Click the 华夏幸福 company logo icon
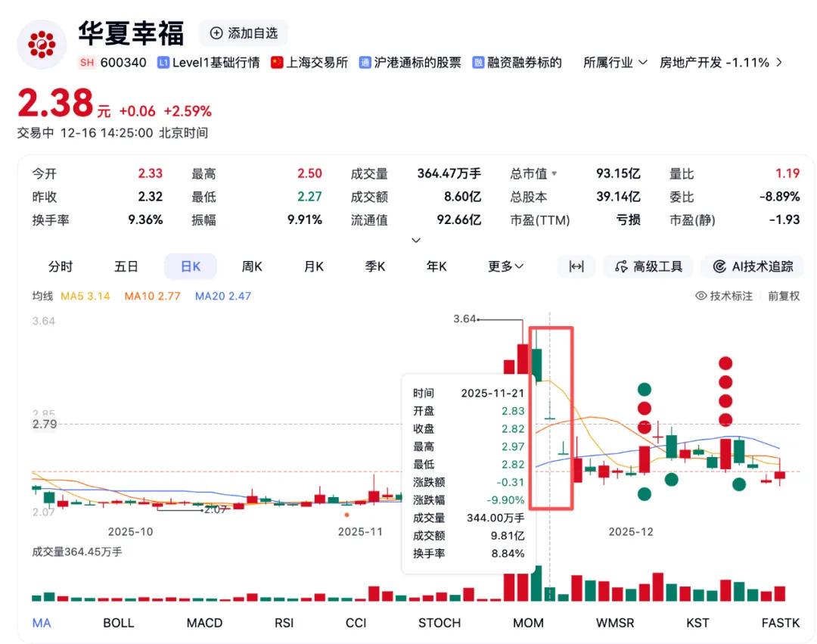 (42, 45)
